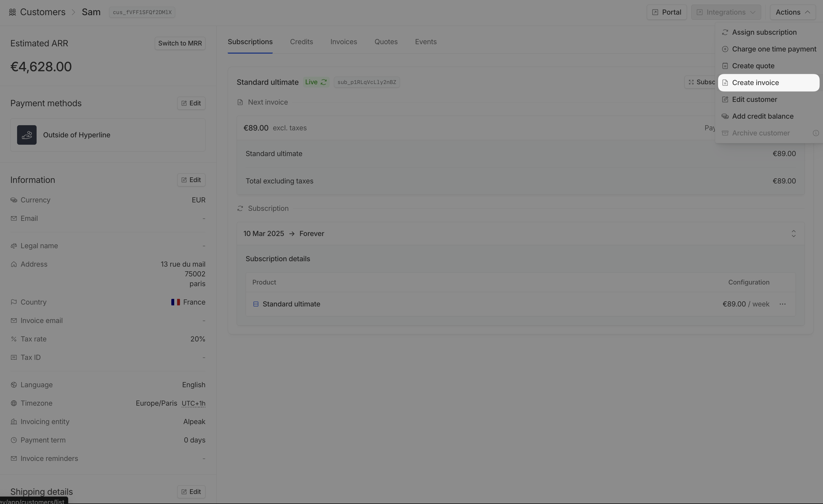This screenshot has height=504, width=823.
Task: Click the Customers breadcrumb link
Action: 42,12
